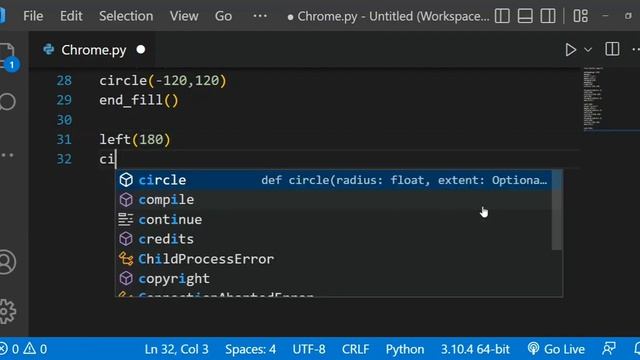Toggle the secondary side bar layout icon
This screenshot has height=360, width=640.
(548, 16)
